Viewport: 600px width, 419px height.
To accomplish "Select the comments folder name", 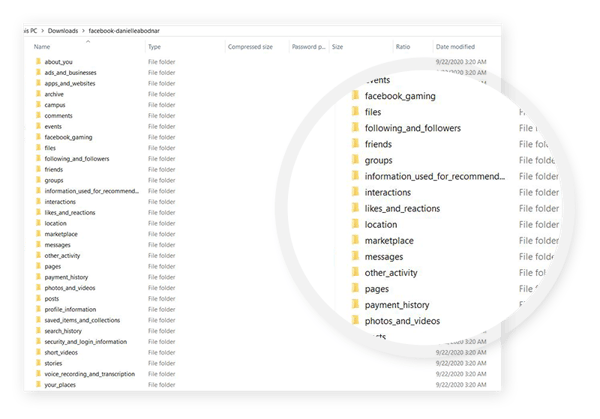I will click(58, 115).
